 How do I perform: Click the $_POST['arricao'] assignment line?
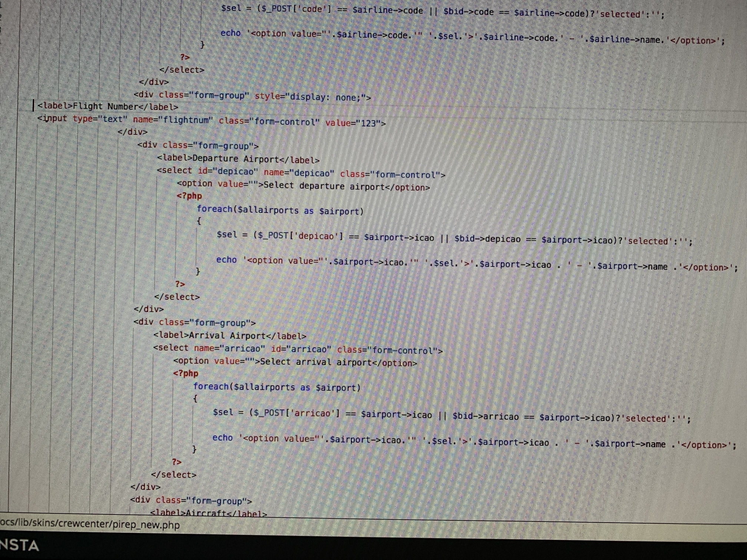(x=452, y=415)
